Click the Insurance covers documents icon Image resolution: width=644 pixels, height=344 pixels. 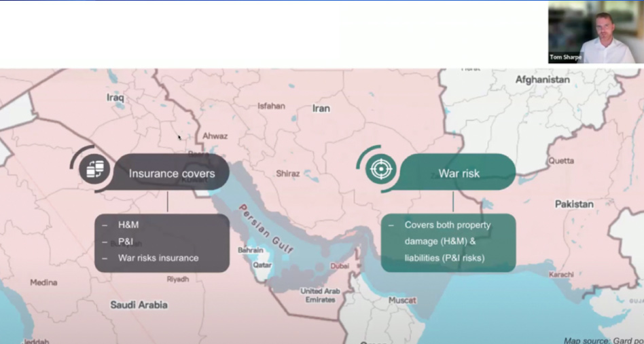click(x=94, y=168)
